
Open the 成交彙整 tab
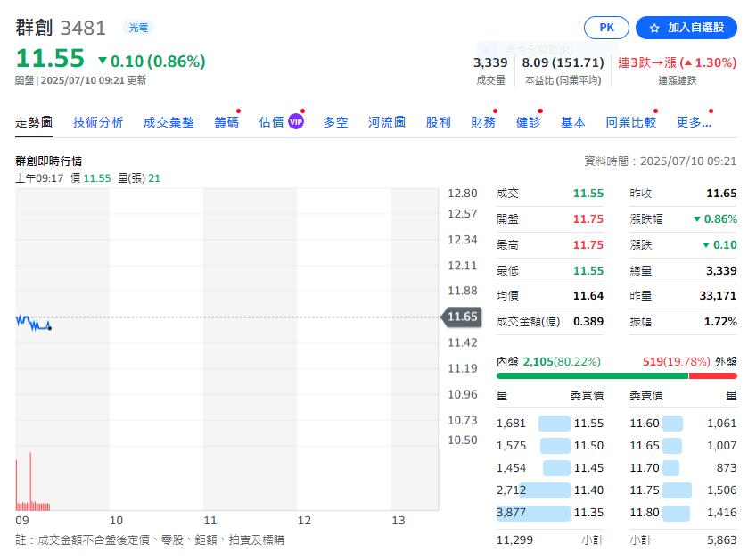pos(169,122)
